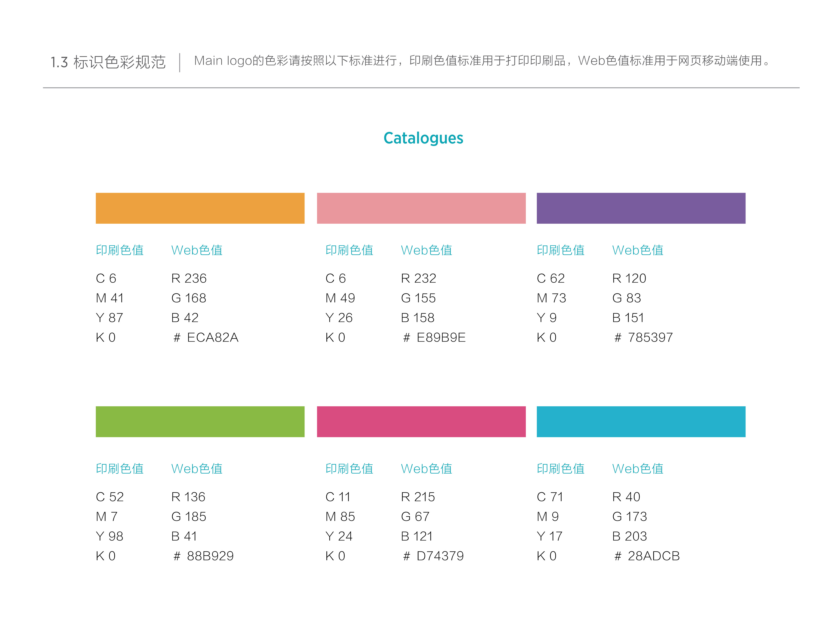Click the 1.3 标识色彩规范 section title

click(108, 62)
